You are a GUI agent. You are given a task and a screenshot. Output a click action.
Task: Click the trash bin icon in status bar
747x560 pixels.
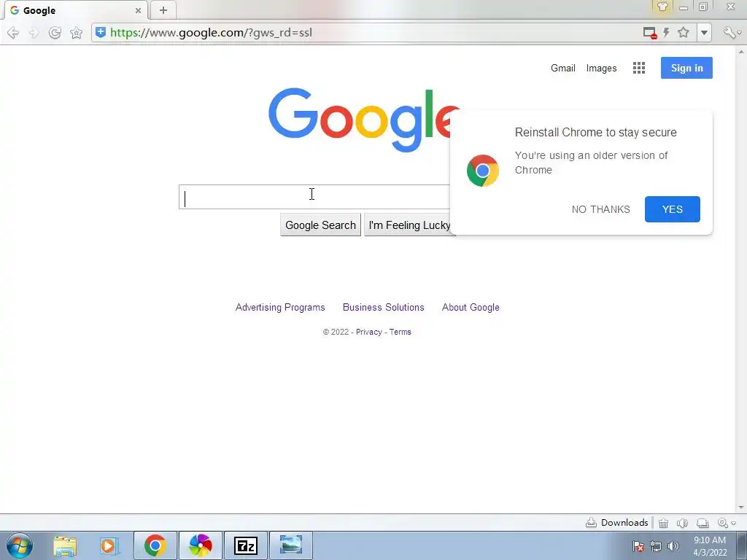[x=663, y=523]
